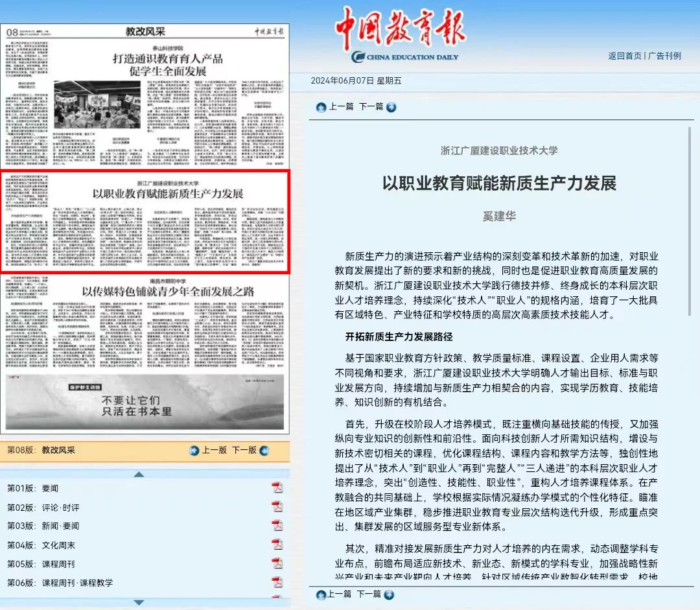Click the PDF icon for 第05版 课程周刊
This screenshot has height=610, width=700.
point(277,563)
